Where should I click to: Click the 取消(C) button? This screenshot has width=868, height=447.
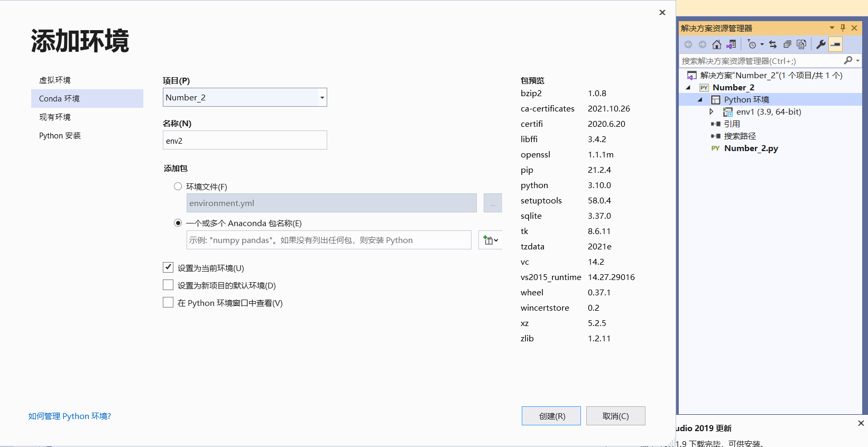click(616, 416)
